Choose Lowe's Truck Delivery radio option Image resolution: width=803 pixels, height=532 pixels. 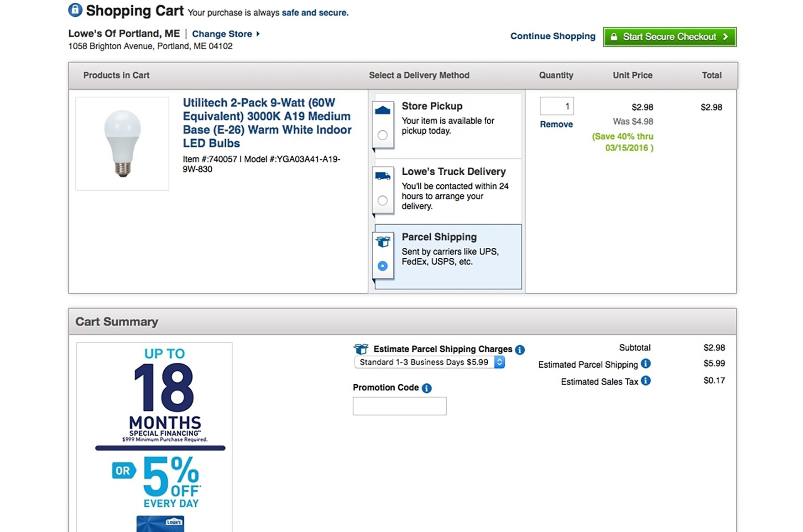pos(382,200)
